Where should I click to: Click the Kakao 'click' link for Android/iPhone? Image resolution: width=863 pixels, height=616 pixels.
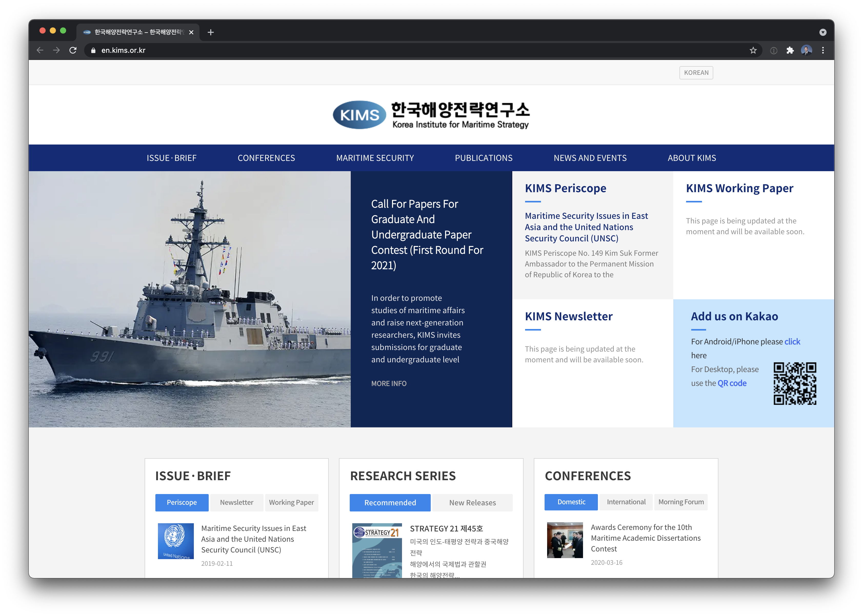point(792,342)
